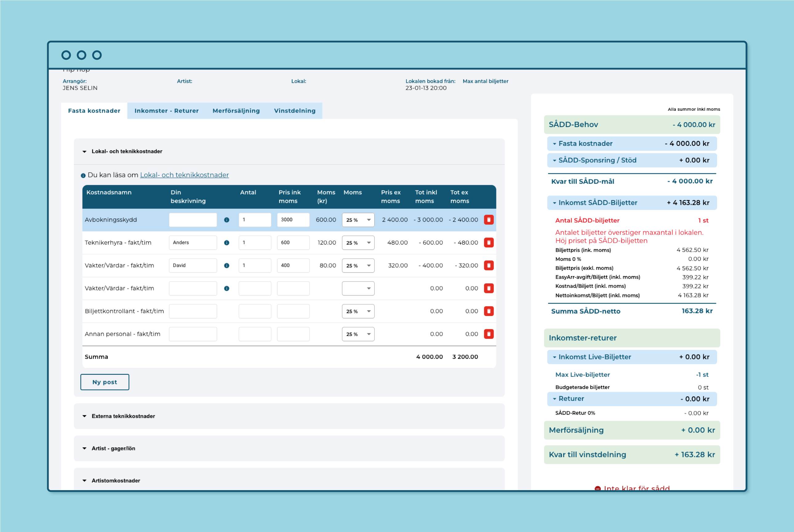The width and height of the screenshot is (794, 532).
Task: Delete the Avbokningsskydd cost row
Action: click(489, 220)
